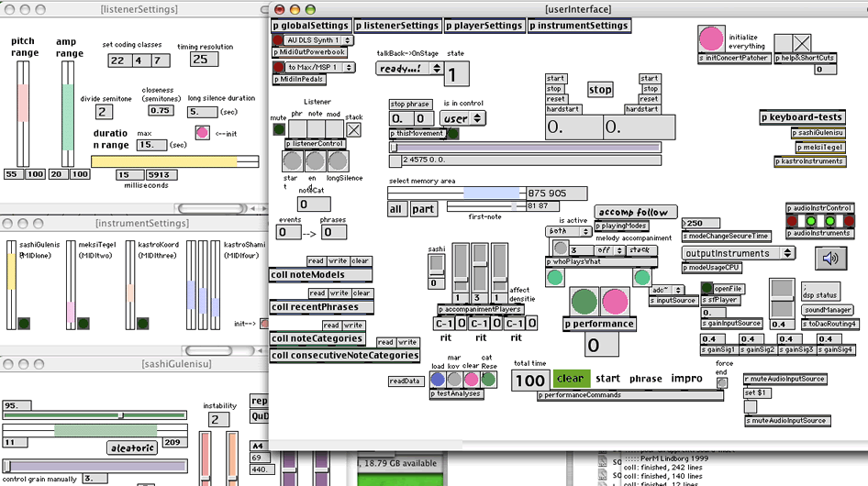Viewport: 868px width, 486px height.
Task: Toggle the note box in Listener section
Action: 316,128
